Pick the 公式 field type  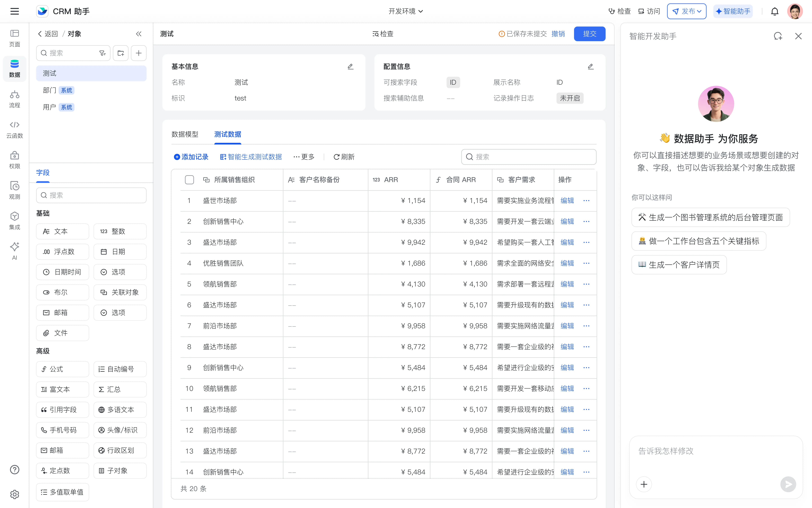tap(62, 369)
